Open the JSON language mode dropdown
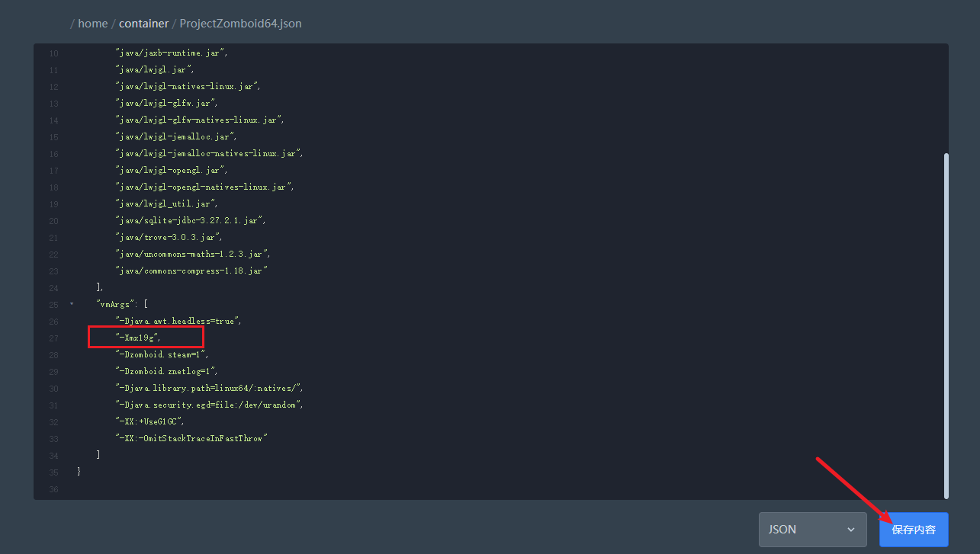The height and width of the screenshot is (554, 980). click(812, 530)
